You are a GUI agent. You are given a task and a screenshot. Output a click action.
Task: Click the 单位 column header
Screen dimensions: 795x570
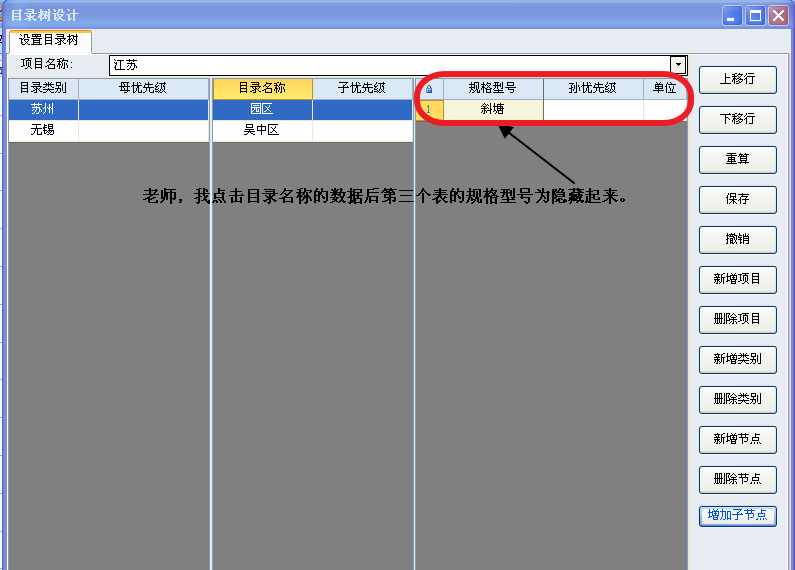[665, 89]
